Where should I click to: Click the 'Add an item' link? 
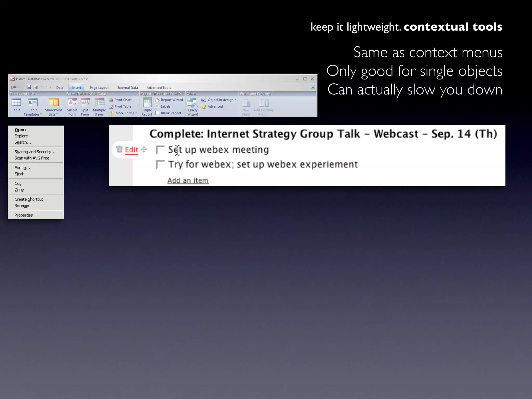188,180
